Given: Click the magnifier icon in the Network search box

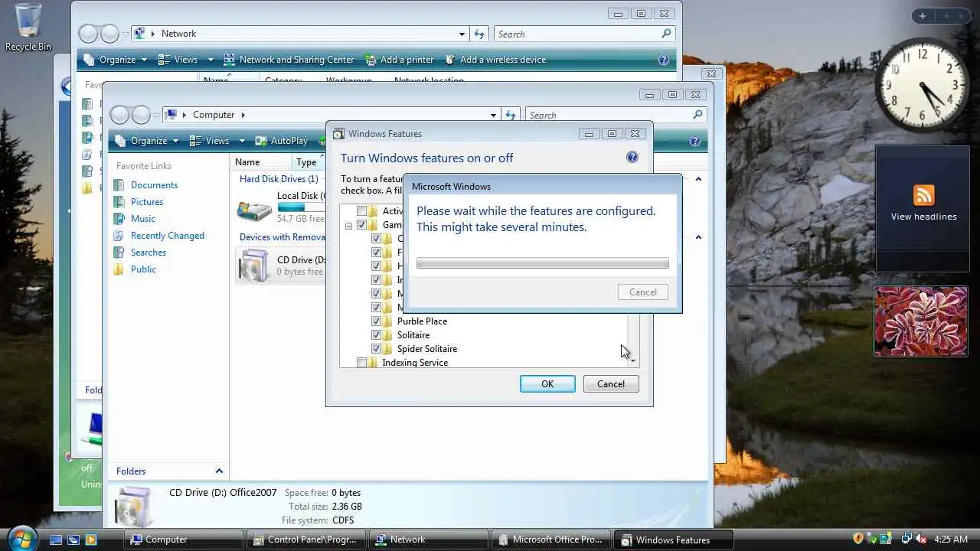Looking at the screenshot, I should (x=666, y=34).
